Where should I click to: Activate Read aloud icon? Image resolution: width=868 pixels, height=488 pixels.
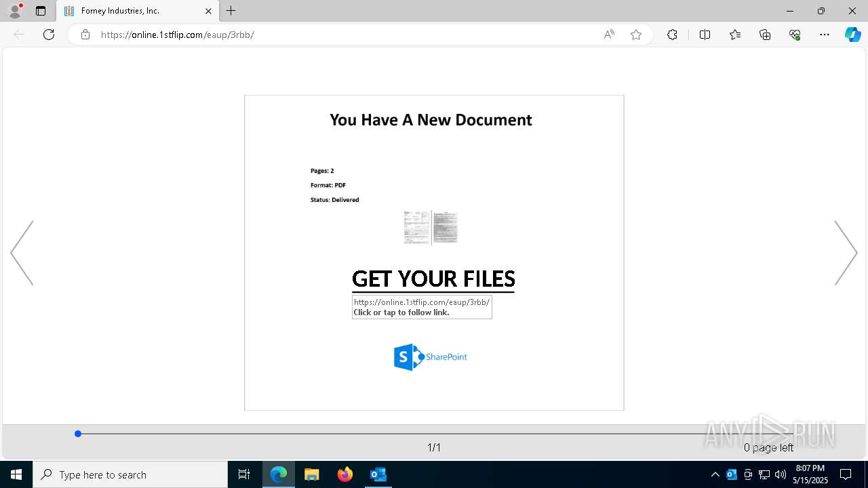click(x=609, y=35)
